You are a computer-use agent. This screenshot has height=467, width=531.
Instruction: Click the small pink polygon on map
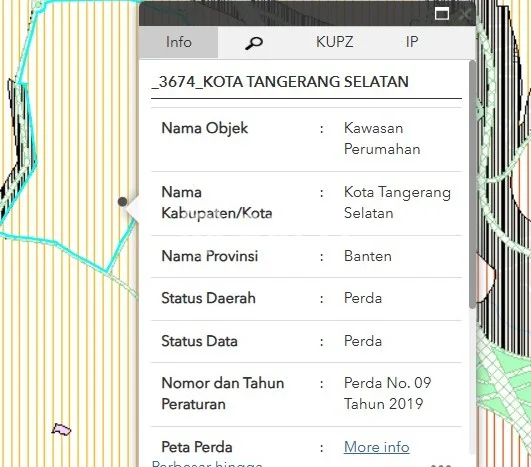[x=61, y=429]
